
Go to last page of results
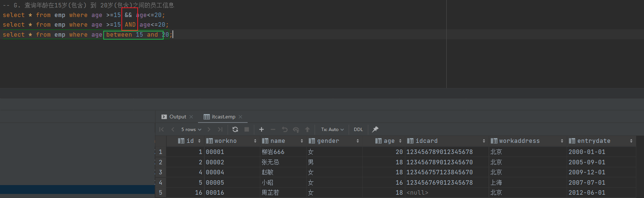[220, 130]
